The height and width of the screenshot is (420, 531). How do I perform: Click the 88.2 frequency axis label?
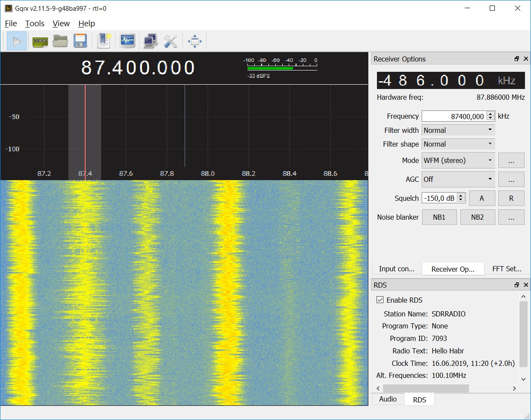(x=248, y=174)
